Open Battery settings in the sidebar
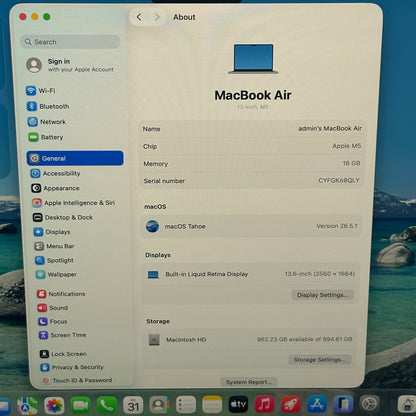Screen dimensions: 416x416 point(46,137)
